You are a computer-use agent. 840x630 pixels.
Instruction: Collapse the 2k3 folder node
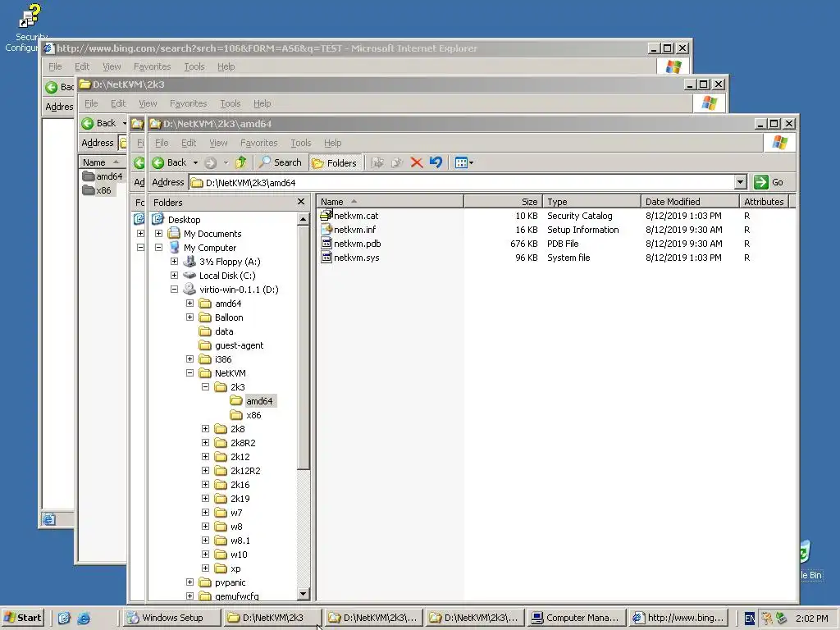pyautogui.click(x=205, y=387)
